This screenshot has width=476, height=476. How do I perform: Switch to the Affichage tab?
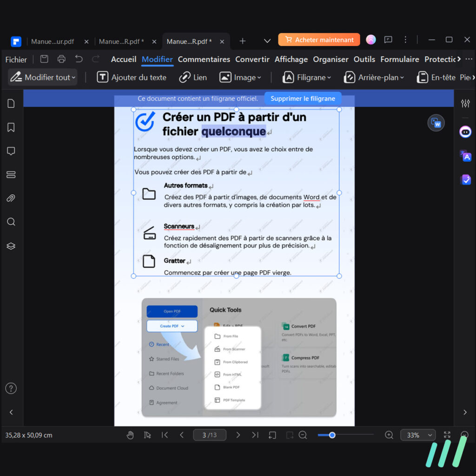click(x=291, y=59)
